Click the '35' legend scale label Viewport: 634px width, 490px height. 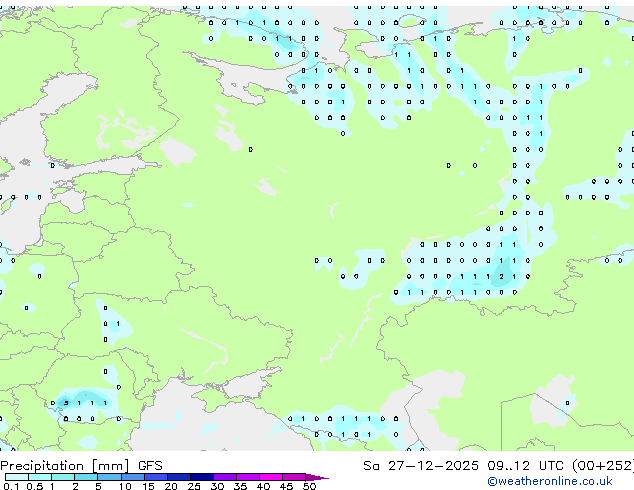[x=240, y=486]
